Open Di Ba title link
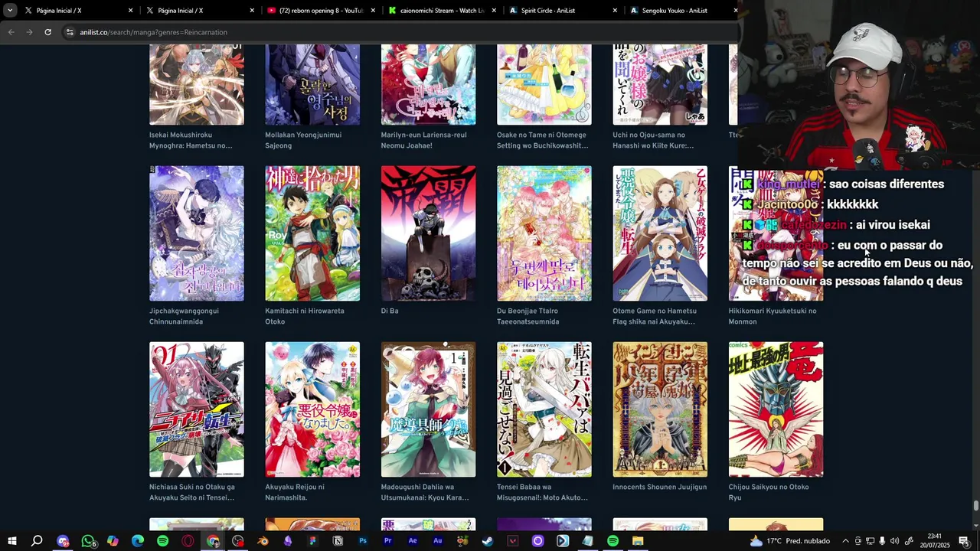The image size is (980, 551). coord(390,311)
